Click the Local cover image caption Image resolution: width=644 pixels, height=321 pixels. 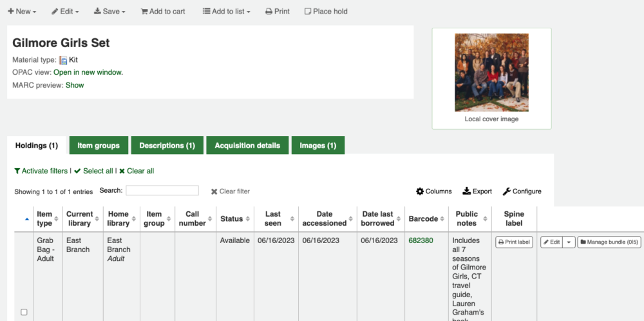point(491,119)
